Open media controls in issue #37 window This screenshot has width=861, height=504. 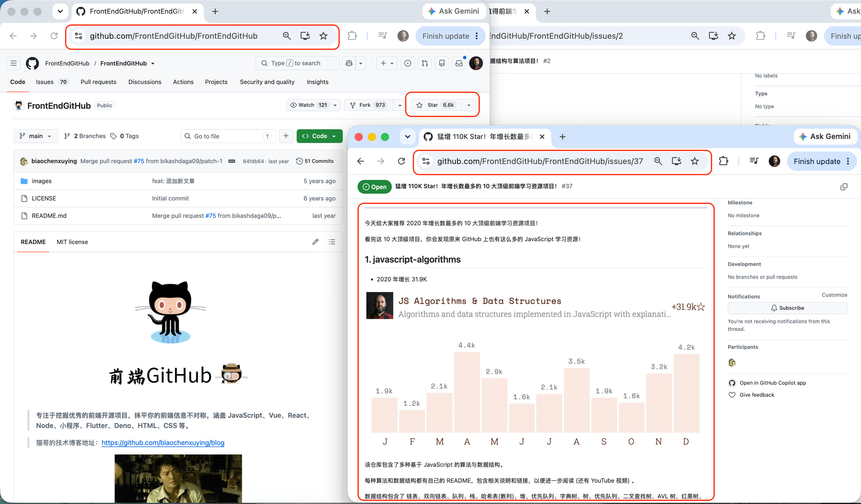point(754,161)
